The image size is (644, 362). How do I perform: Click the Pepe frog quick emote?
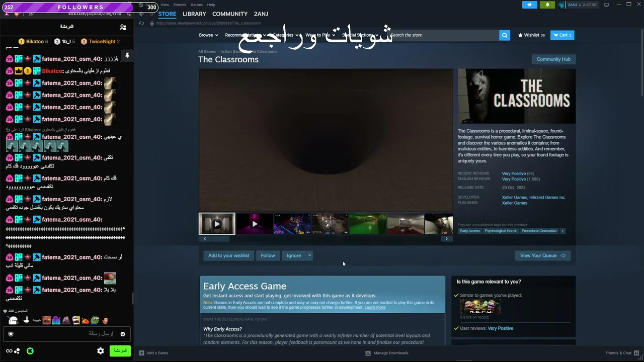click(95, 320)
